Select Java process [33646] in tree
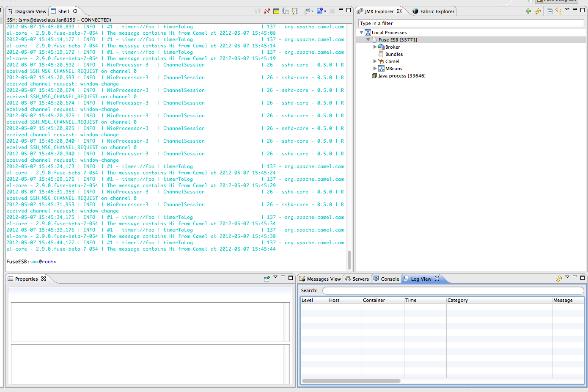This screenshot has width=588, height=392. click(401, 76)
